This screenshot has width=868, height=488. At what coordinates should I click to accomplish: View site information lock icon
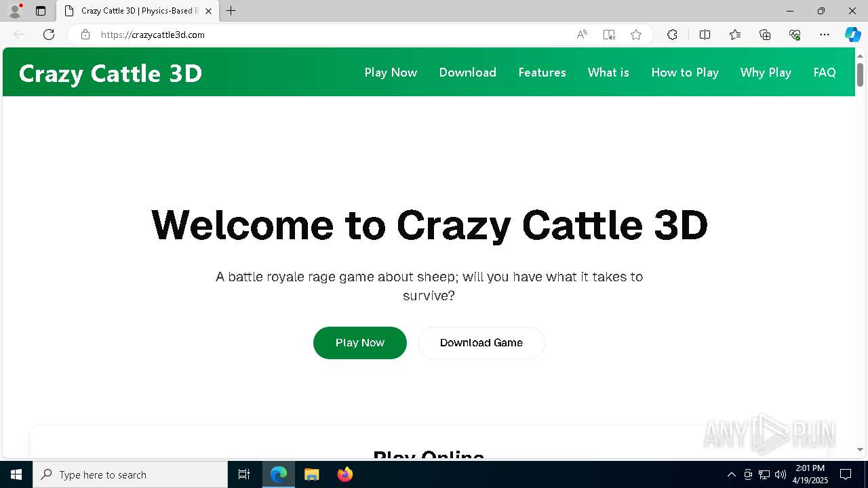85,35
